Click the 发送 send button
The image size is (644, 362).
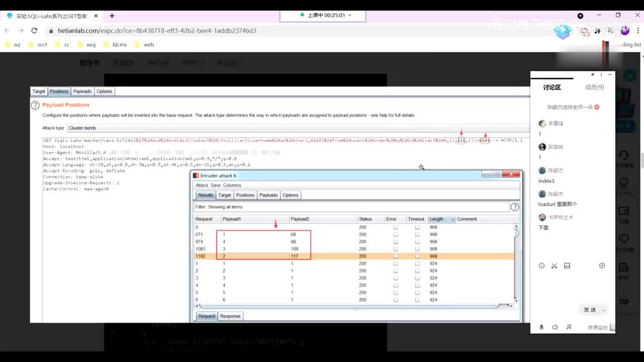click(590, 310)
